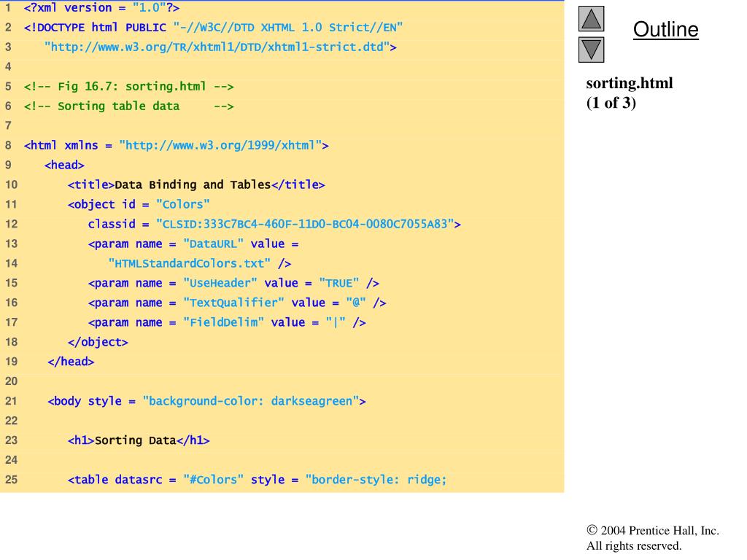
Task: Select the sorting.html heading text
Action: [x=630, y=83]
